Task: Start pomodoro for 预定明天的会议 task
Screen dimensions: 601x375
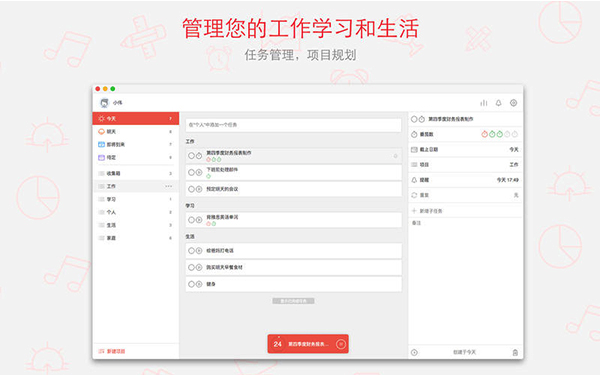Action: click(199, 189)
